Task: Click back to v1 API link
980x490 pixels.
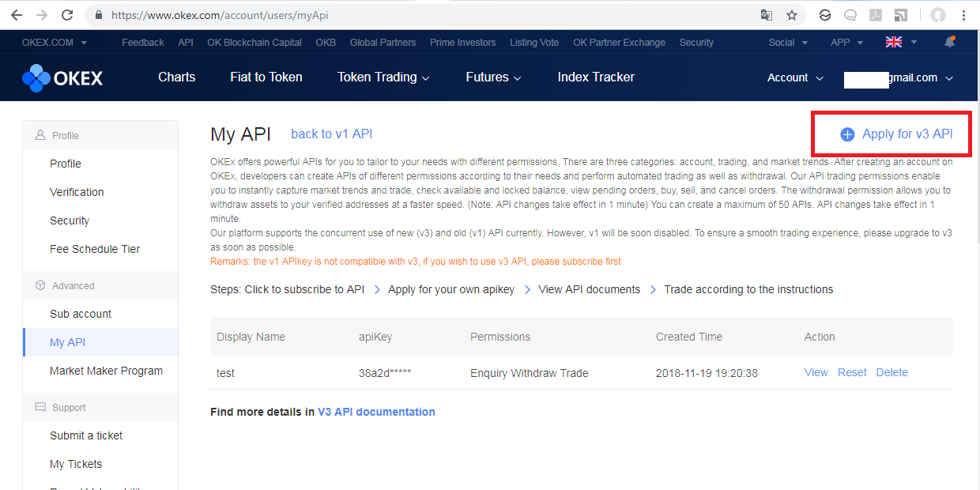Action: (x=332, y=134)
